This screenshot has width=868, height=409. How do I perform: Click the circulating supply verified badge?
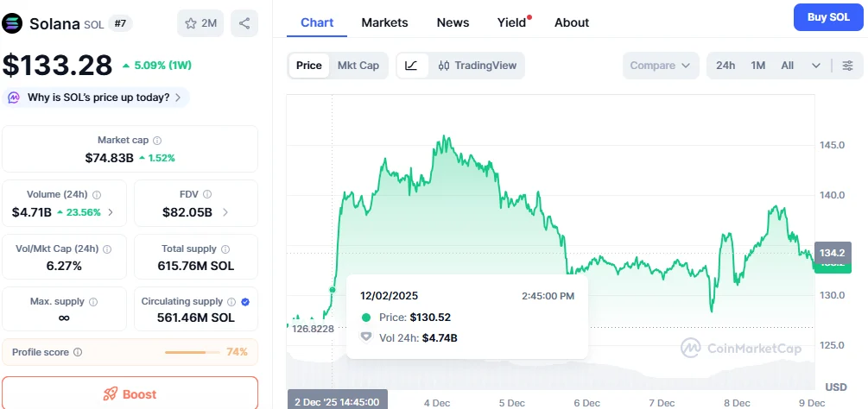click(245, 302)
